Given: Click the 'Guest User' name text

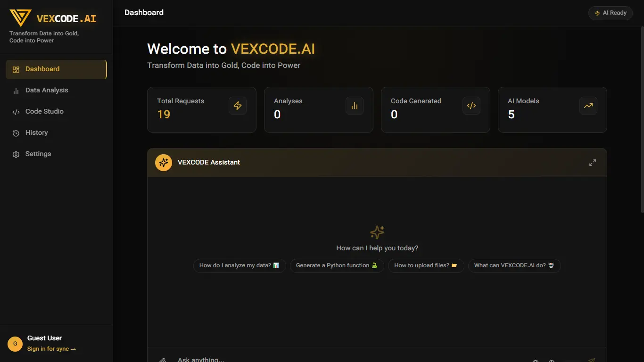Looking at the screenshot, I should [44, 338].
